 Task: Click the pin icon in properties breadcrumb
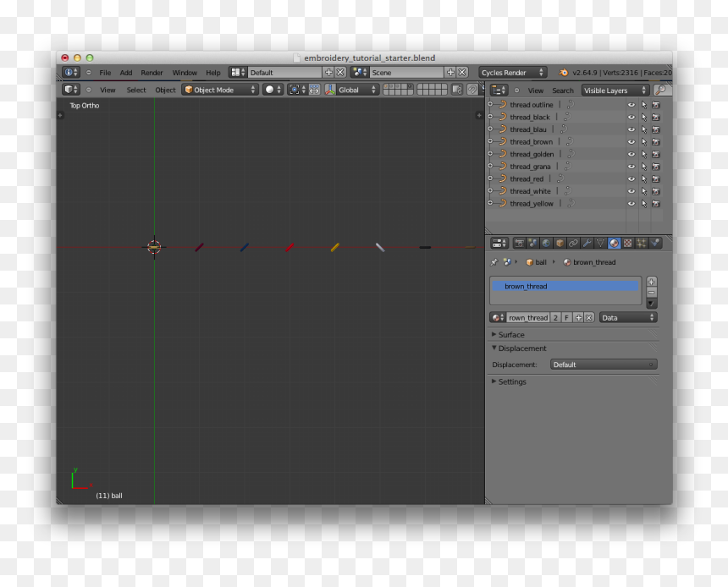494,262
